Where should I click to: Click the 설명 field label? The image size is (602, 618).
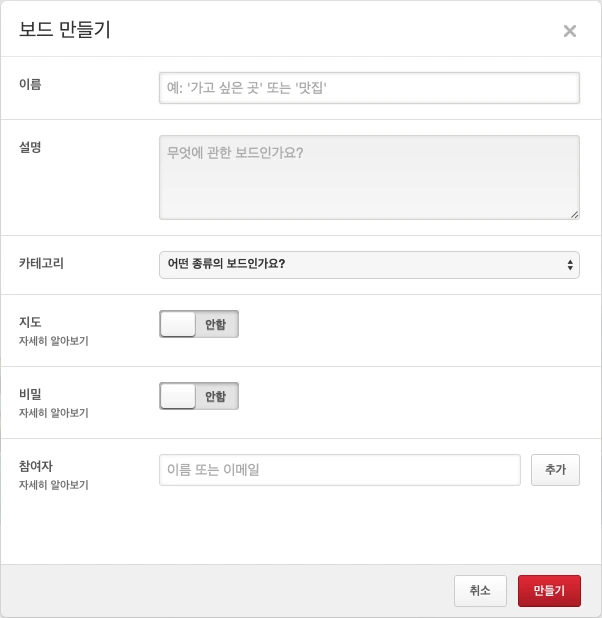coord(30,147)
